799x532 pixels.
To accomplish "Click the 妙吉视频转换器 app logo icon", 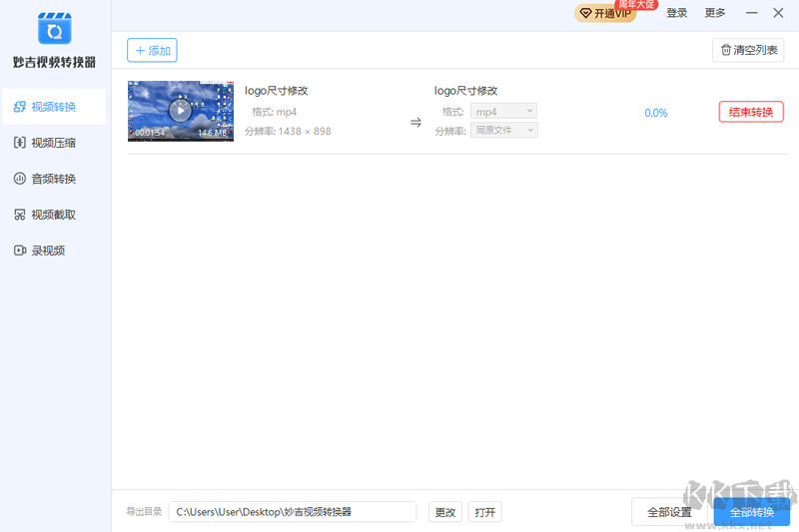I will pyautogui.click(x=55, y=29).
